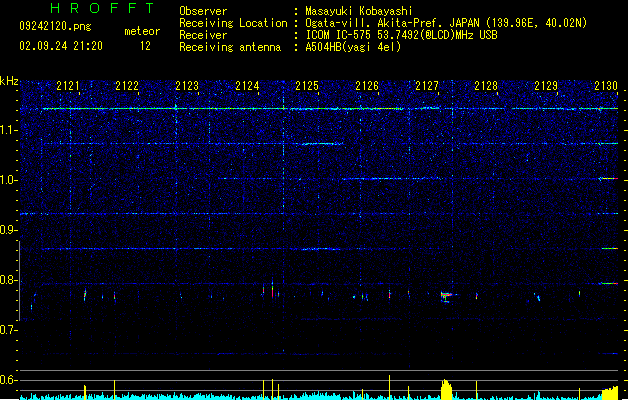Click the yellow power ramp near 2130
Viewport: 629px width, 400px height.
tap(610, 393)
